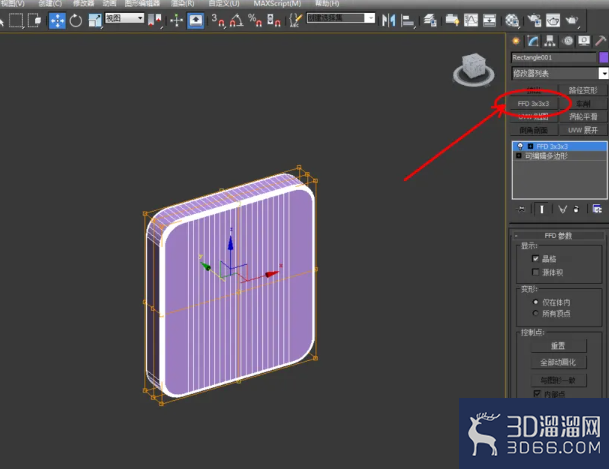Image resolution: width=609 pixels, height=469 pixels.
Task: Toggle the Angle Snap icon
Action: pyautogui.click(x=237, y=20)
